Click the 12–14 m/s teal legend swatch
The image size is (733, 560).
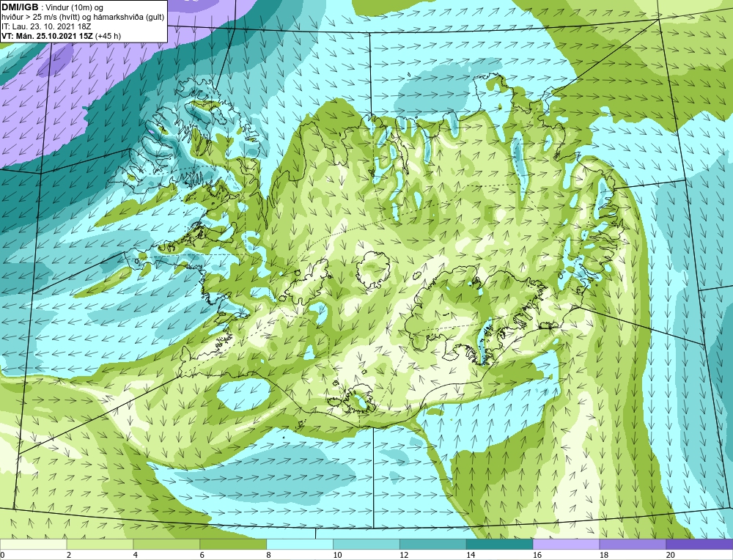pos(433,544)
